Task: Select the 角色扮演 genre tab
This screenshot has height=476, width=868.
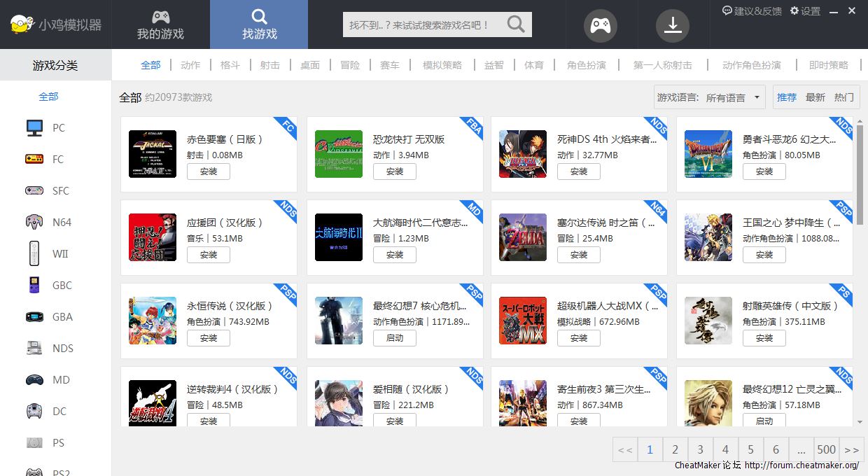Action: pyautogui.click(x=587, y=65)
